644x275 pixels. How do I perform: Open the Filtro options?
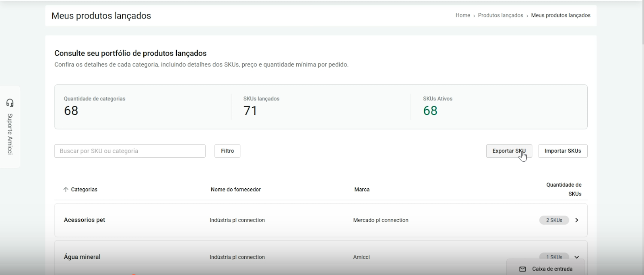coord(227,151)
